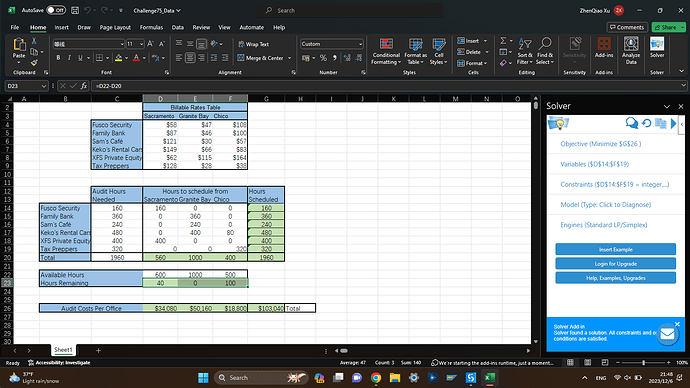Image resolution: width=690 pixels, height=388 pixels.
Task: Open Comments button at top right
Action: 627,27
